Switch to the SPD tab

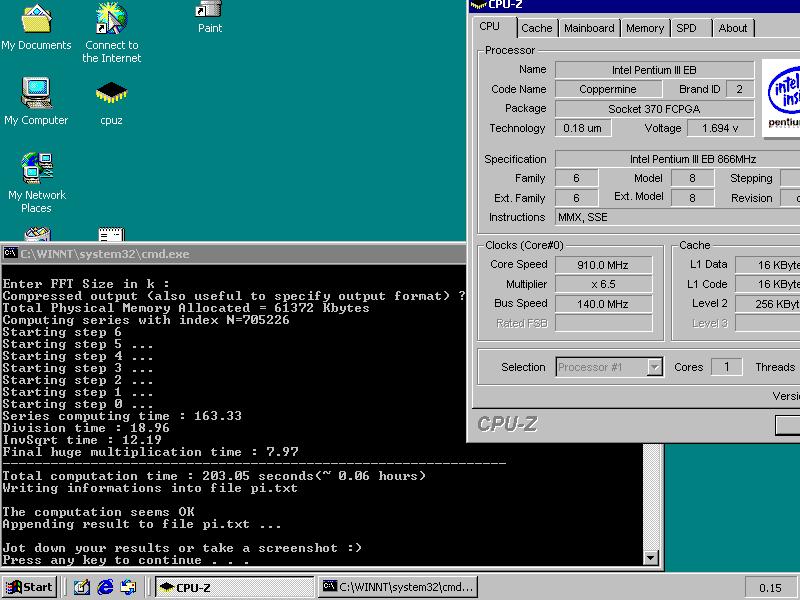[x=690, y=29]
